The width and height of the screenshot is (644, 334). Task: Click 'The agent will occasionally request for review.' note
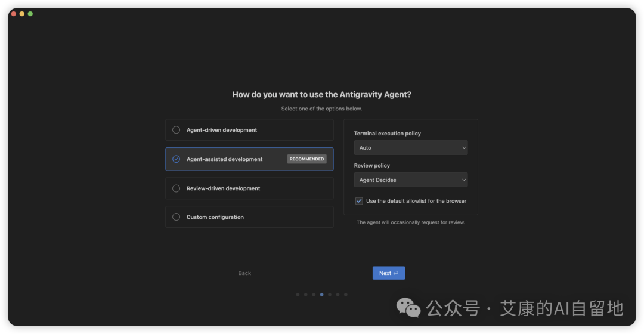pos(411,222)
